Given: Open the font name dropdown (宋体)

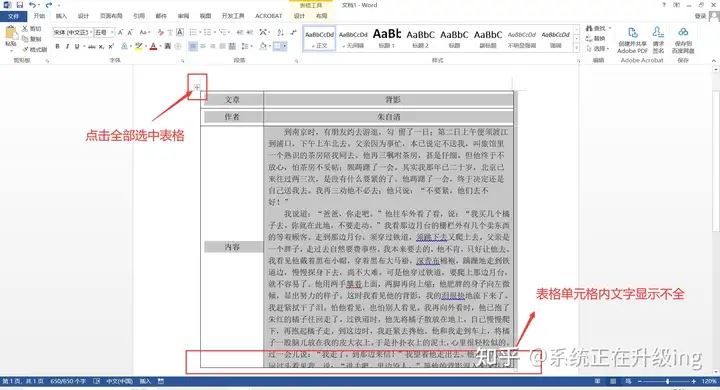Looking at the screenshot, I should pyautogui.click(x=90, y=32).
